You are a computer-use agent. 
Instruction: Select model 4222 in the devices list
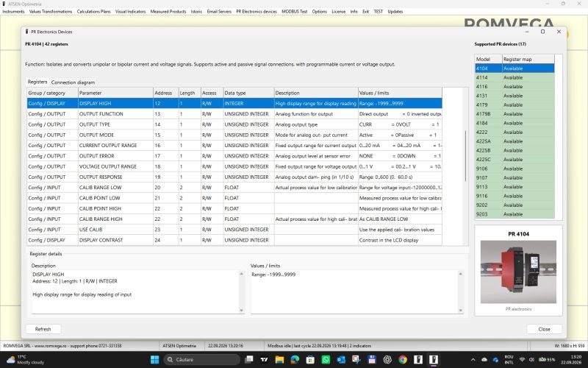pyautogui.click(x=514, y=132)
